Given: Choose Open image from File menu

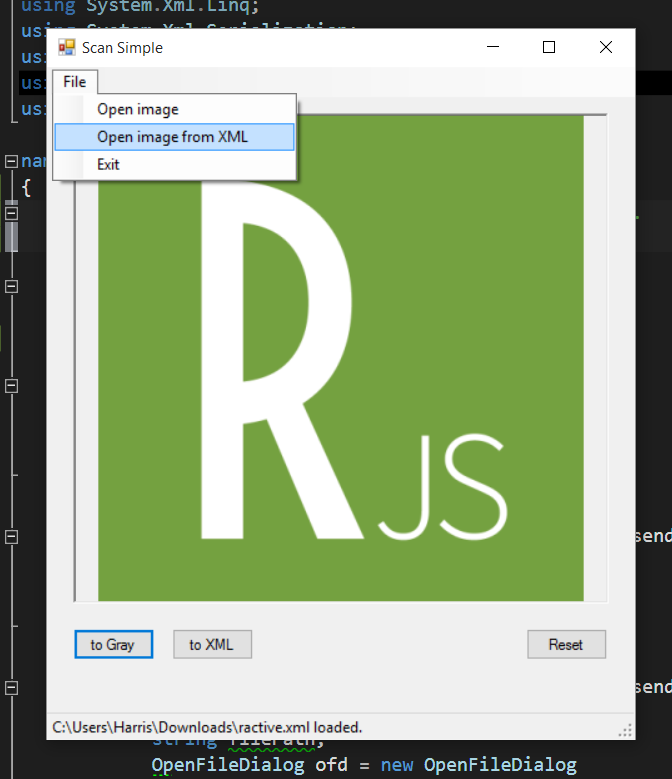Looking at the screenshot, I should click(174, 109).
